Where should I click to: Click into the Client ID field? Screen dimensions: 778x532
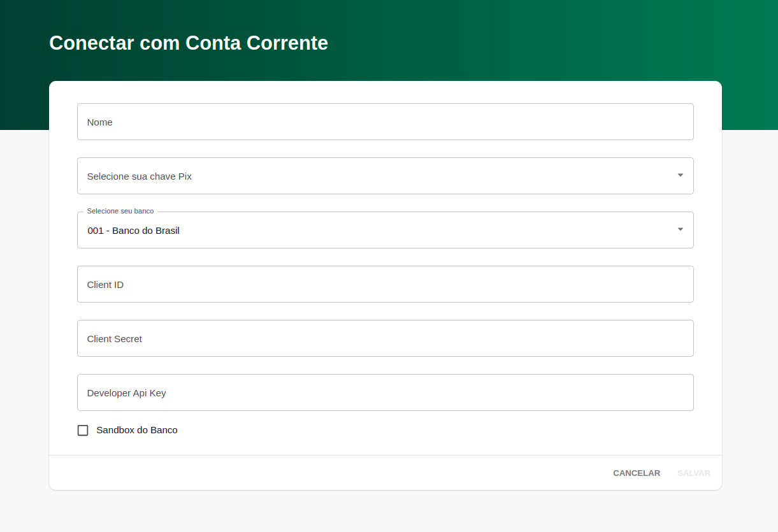pos(385,284)
